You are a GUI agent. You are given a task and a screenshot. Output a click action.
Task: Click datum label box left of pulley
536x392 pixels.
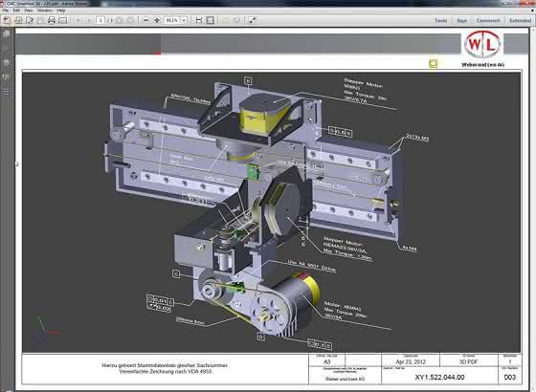(x=176, y=273)
